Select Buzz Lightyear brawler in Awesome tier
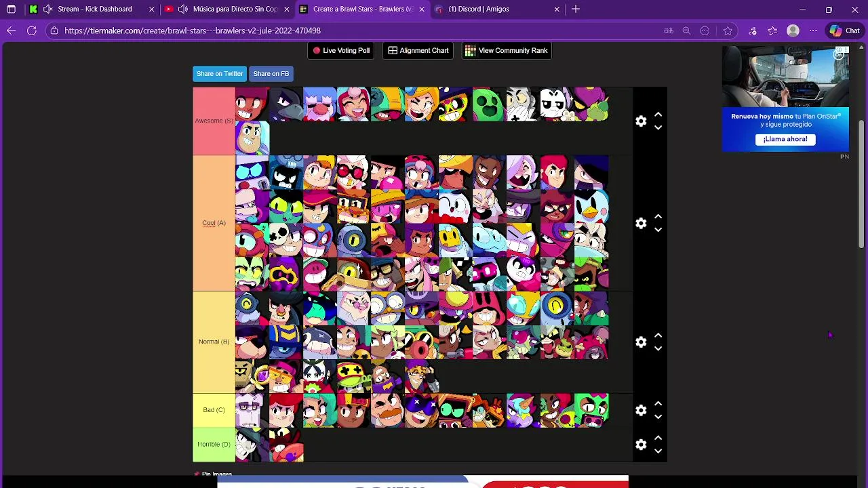 pos(252,138)
